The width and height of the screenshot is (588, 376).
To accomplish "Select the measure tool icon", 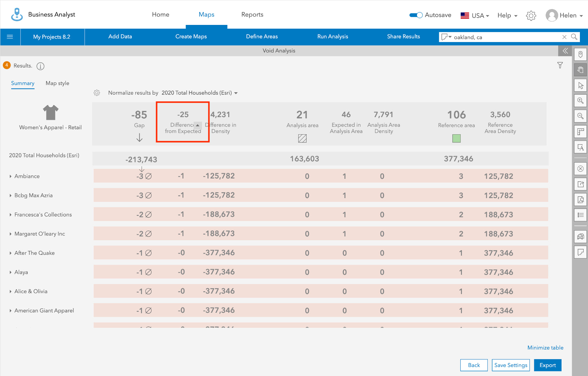I will tap(581, 132).
